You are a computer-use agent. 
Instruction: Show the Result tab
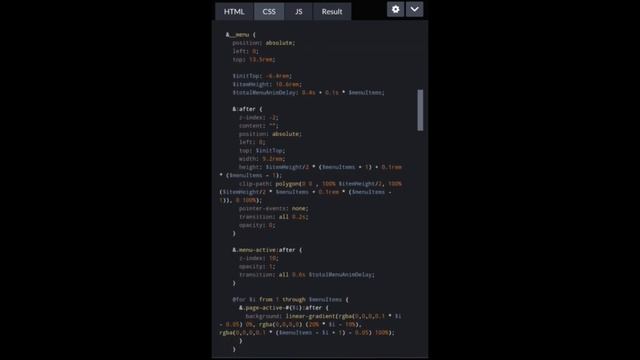(332, 11)
